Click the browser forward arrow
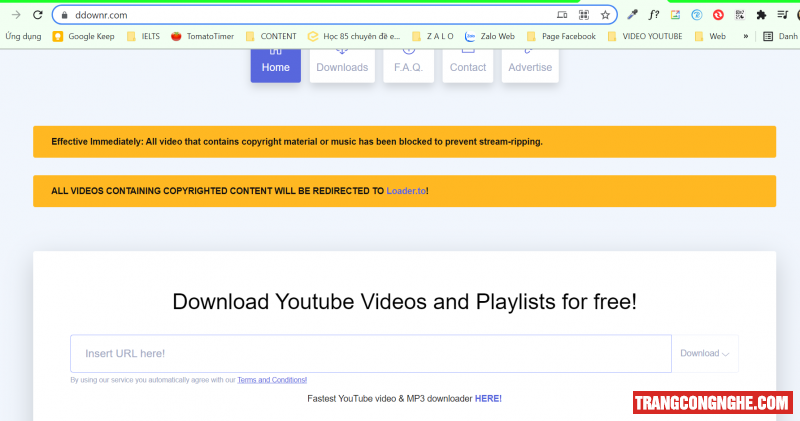The height and width of the screenshot is (421, 800). (x=16, y=15)
